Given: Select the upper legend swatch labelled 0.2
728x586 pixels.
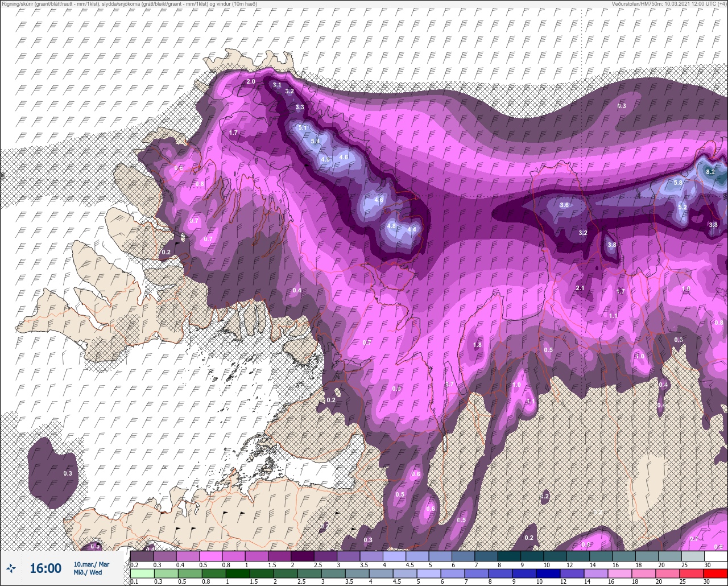Looking at the screenshot, I should coord(142,556).
